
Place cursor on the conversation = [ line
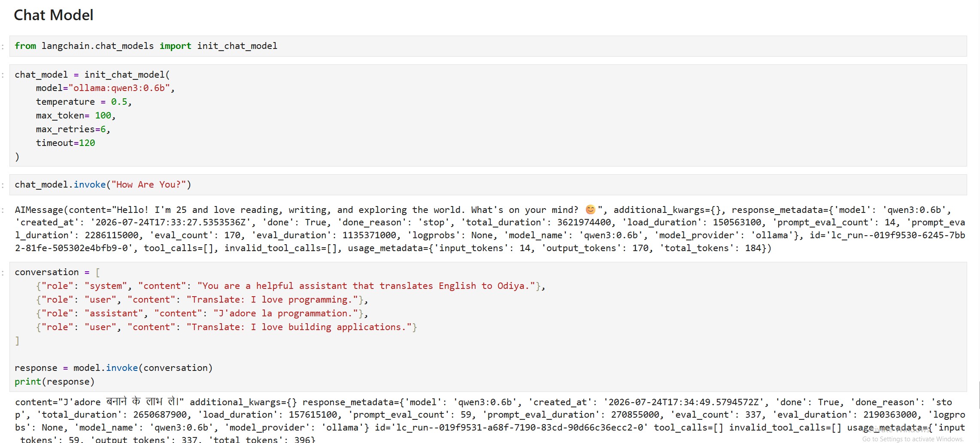click(x=57, y=272)
